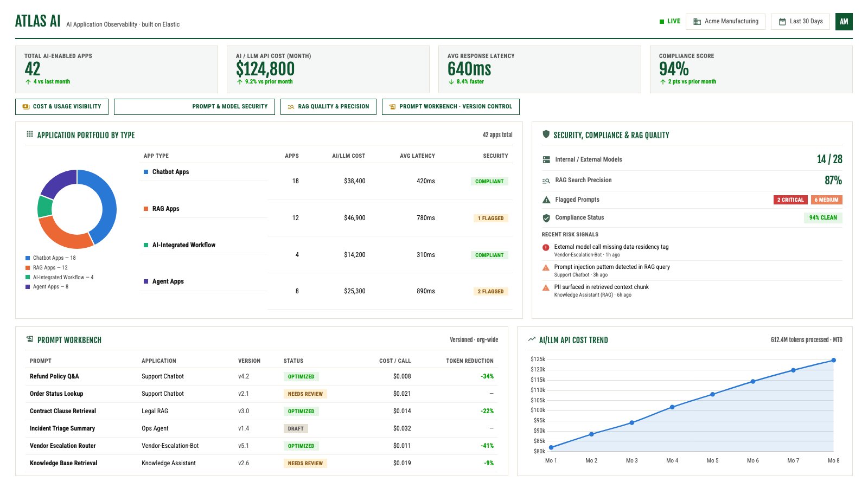Click the icon beside the Prompt Workbench panel title

(x=30, y=339)
